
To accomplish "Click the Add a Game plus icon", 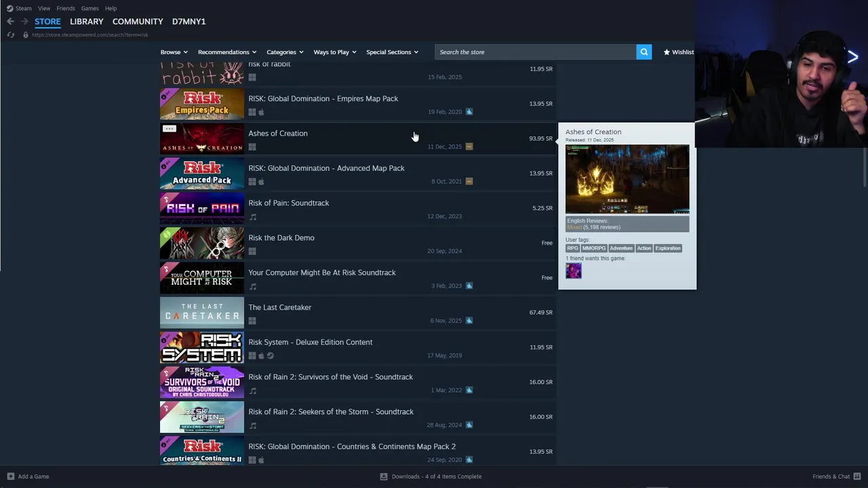I will 10,476.
